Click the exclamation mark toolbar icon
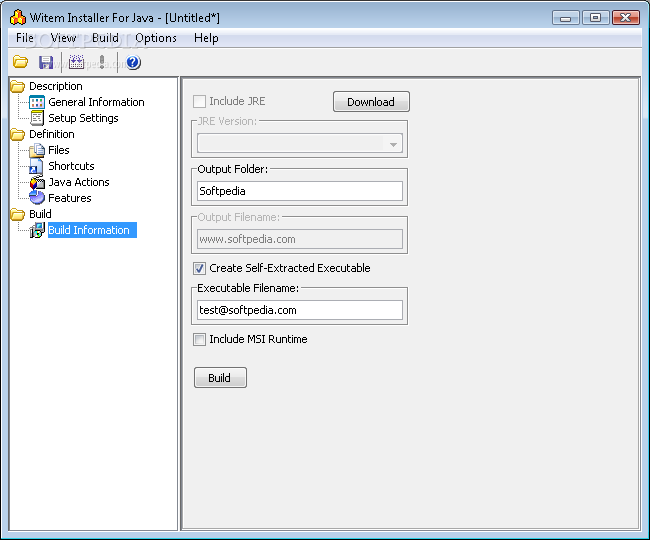The height and width of the screenshot is (540, 650). 102,62
